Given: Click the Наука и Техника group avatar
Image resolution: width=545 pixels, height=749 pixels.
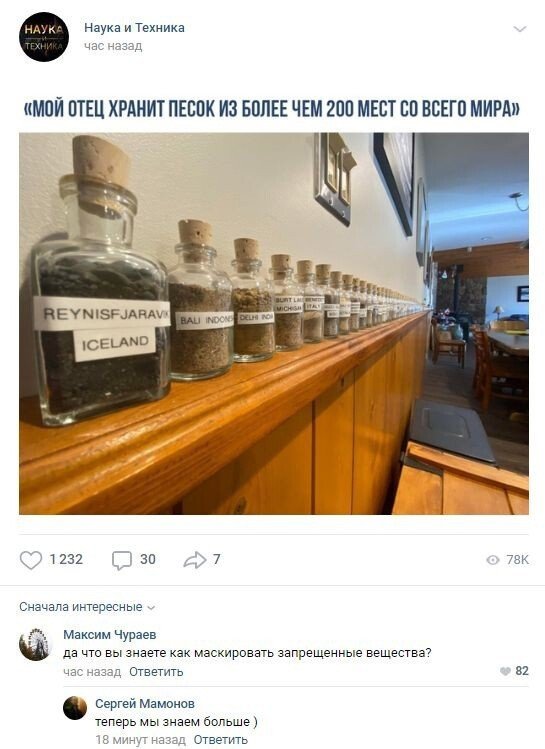Looking at the screenshot, I should tap(44, 37).
